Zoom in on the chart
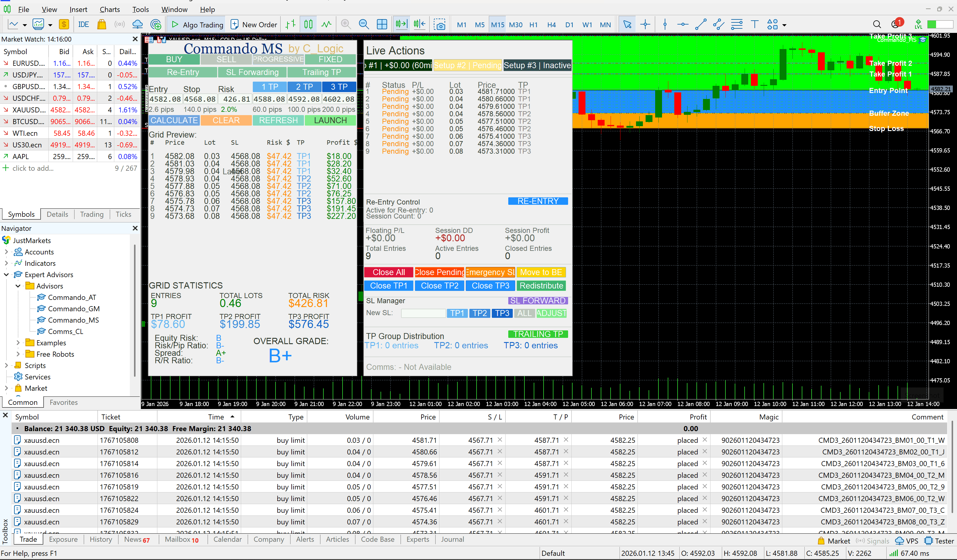 point(346,24)
